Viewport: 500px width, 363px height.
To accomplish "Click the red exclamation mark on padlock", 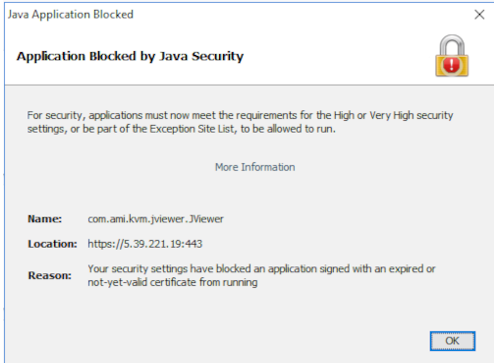I will pyautogui.click(x=452, y=64).
